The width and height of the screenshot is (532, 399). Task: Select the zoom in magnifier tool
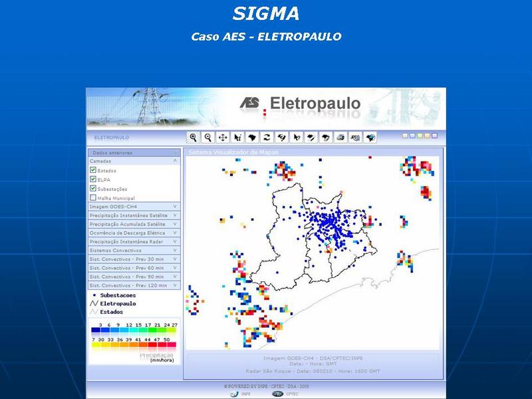click(193, 138)
